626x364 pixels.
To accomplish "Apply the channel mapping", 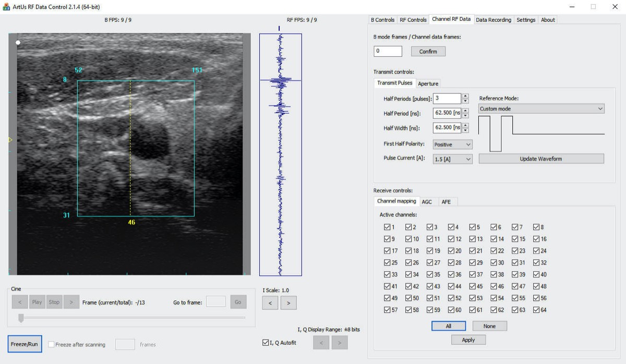I will pyautogui.click(x=468, y=339).
